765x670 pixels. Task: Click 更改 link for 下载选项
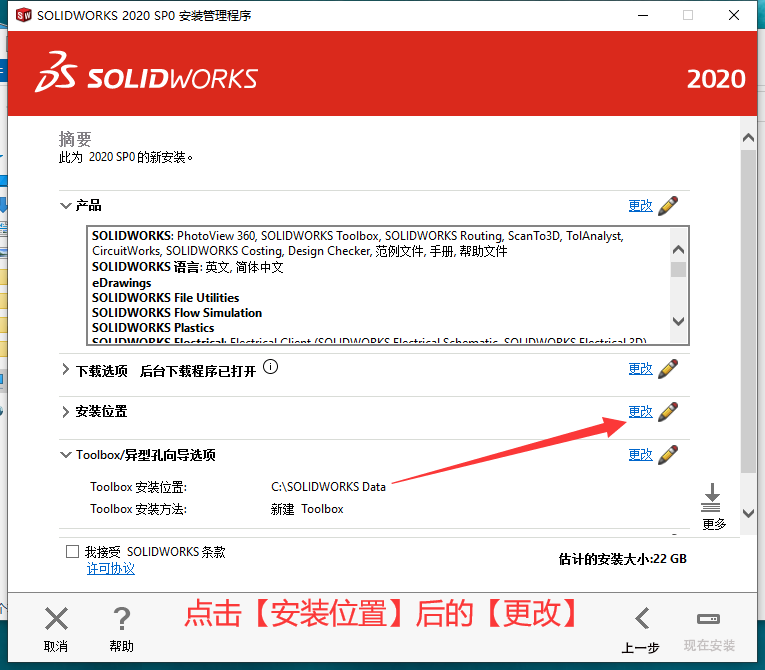click(x=640, y=369)
